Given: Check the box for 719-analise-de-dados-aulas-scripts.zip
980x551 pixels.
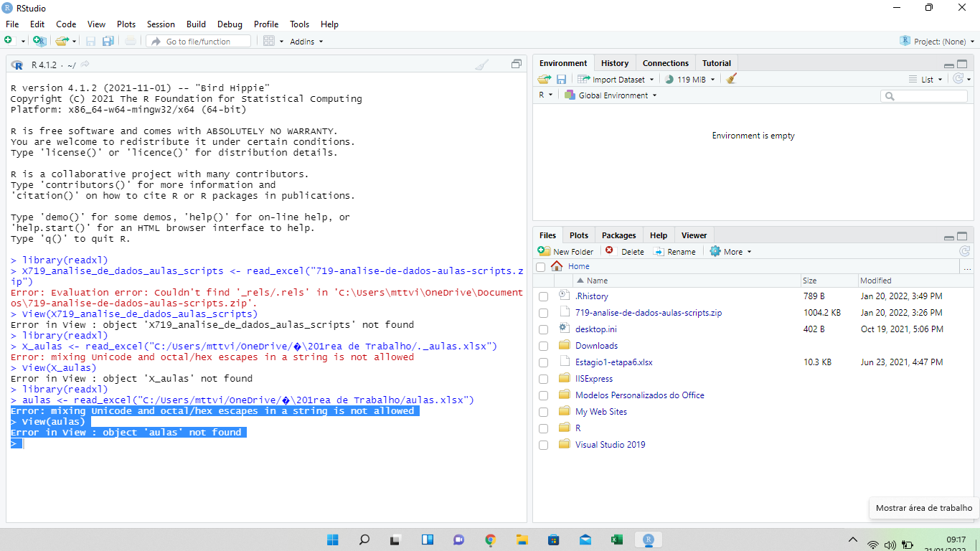Looking at the screenshot, I should tap(544, 313).
